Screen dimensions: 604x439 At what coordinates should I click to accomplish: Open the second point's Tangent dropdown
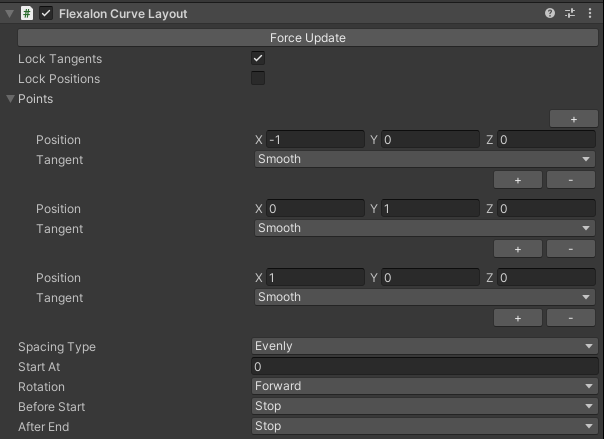click(425, 228)
